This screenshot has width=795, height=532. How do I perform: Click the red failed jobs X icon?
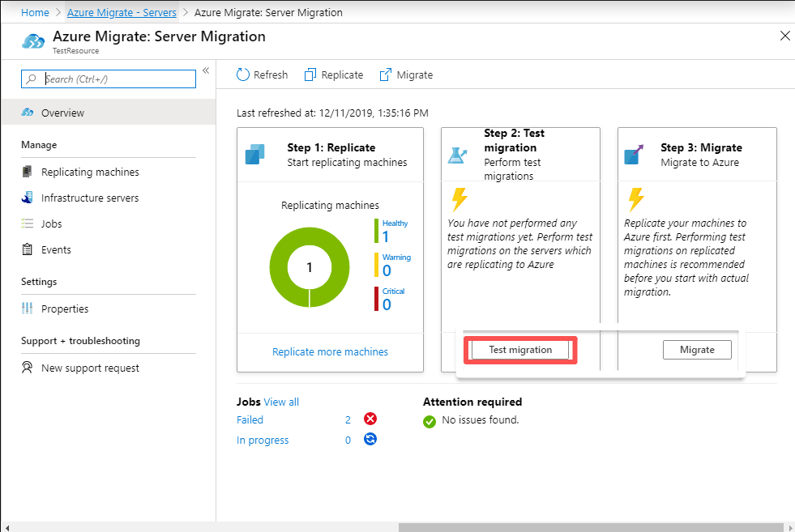tap(370, 419)
